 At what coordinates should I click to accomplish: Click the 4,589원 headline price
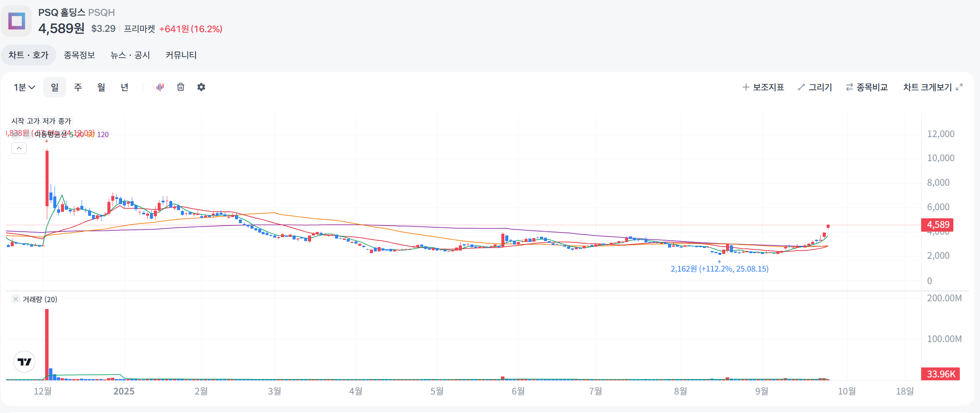pyautogui.click(x=61, y=28)
